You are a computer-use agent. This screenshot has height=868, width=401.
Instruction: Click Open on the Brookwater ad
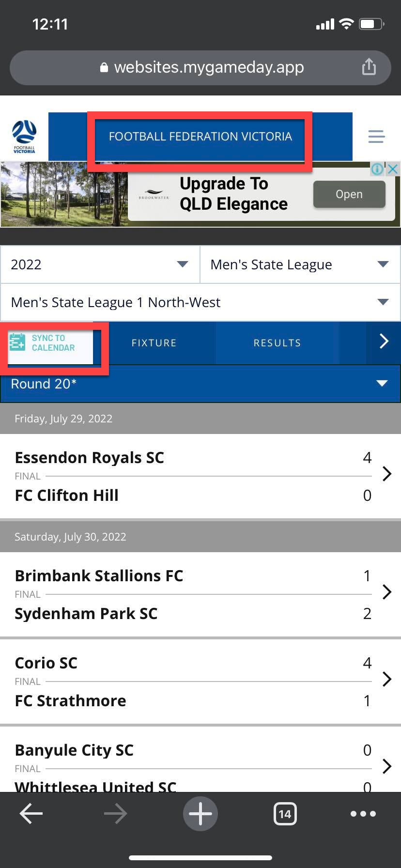349,194
